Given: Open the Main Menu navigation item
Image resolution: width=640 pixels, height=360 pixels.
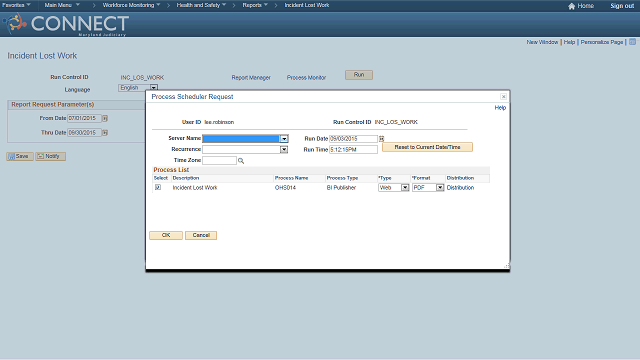Looking at the screenshot, I should (62, 5).
